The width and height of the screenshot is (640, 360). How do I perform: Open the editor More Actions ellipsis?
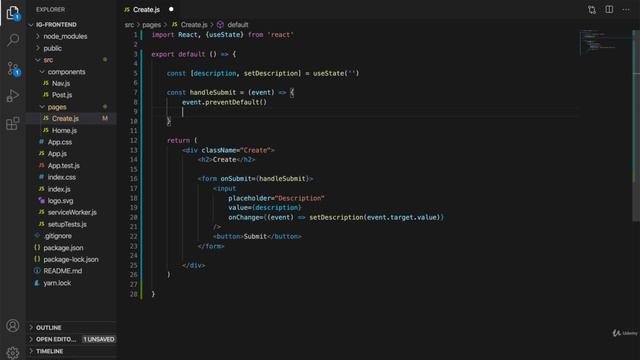coord(626,10)
